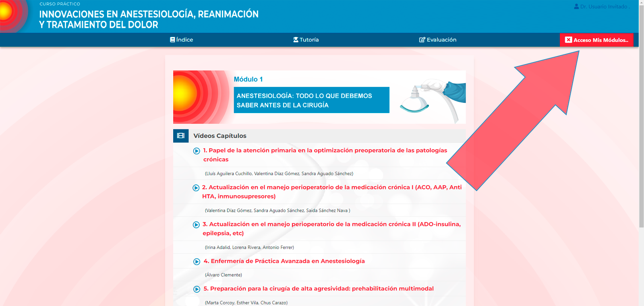Click the Vídeos Capítulos section header
This screenshot has width=644, height=306.
(319, 136)
